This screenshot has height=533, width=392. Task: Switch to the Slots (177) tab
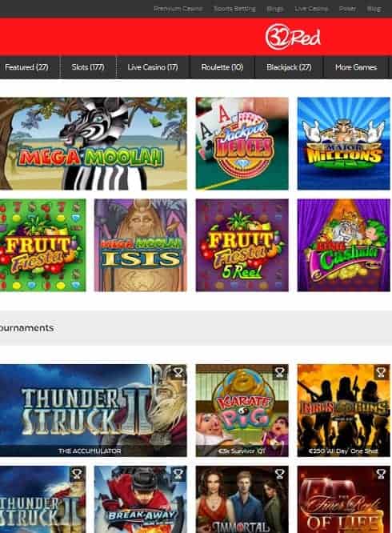[x=88, y=67]
